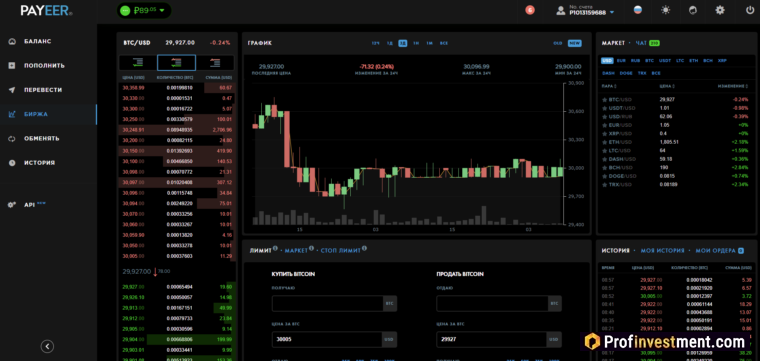Sort market list by Изменение column
Screen dimensions: 760x361
tap(732, 86)
